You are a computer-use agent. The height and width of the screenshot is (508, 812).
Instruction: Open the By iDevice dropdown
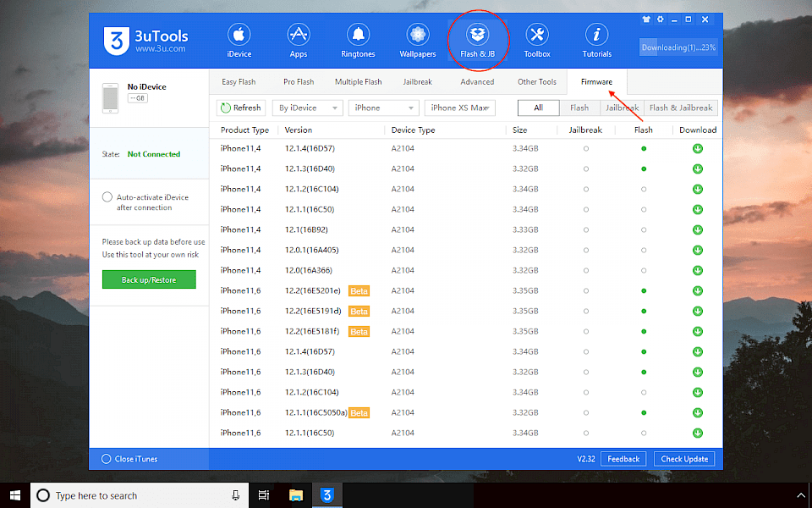[308, 108]
